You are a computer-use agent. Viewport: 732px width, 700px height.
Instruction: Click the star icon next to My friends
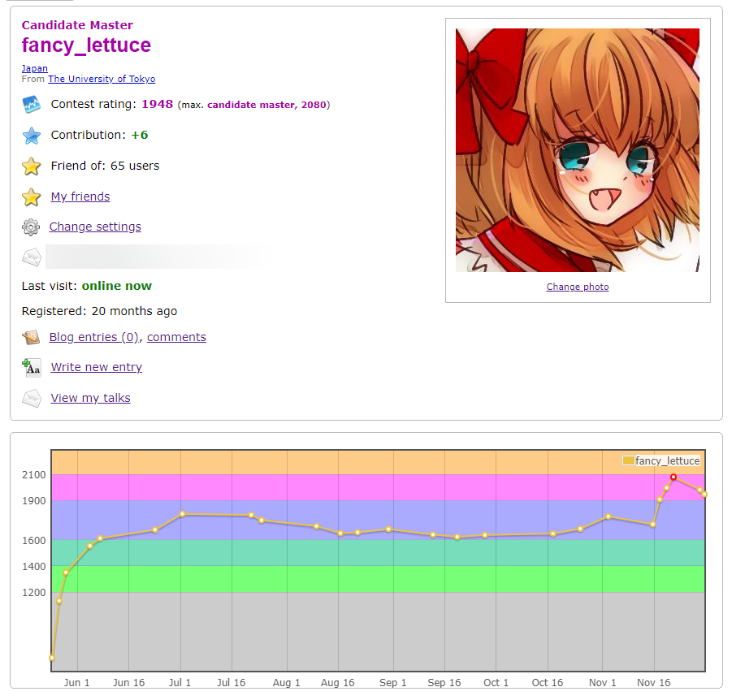31,197
